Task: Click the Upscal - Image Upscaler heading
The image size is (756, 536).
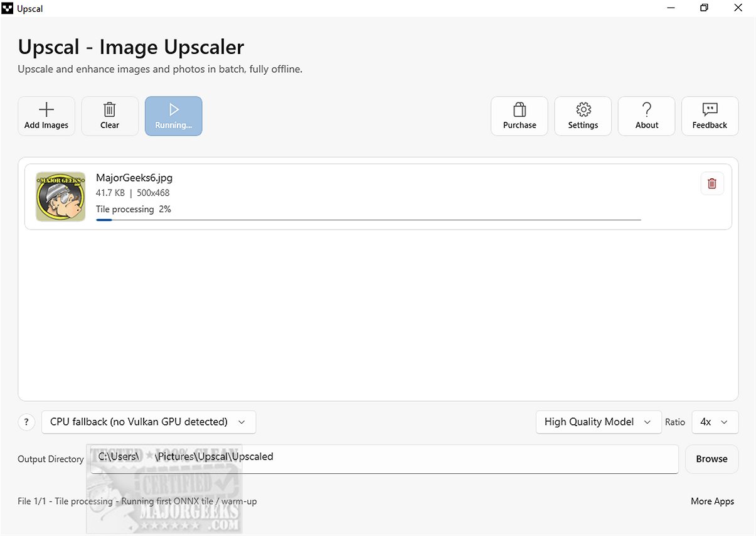Action: [131, 47]
